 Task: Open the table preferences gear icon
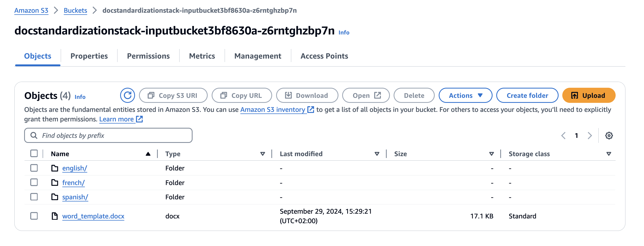click(x=609, y=136)
